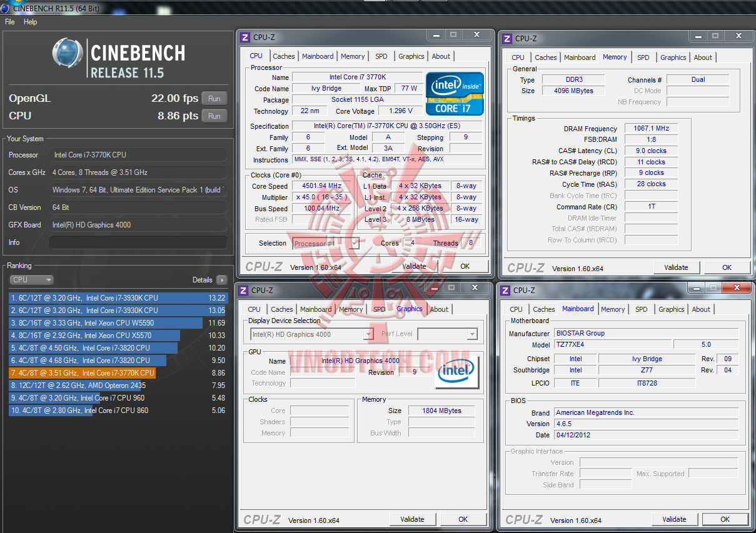Click the DRAM Frequency value 1067.1 MHz
756x533 pixels.
(651, 129)
